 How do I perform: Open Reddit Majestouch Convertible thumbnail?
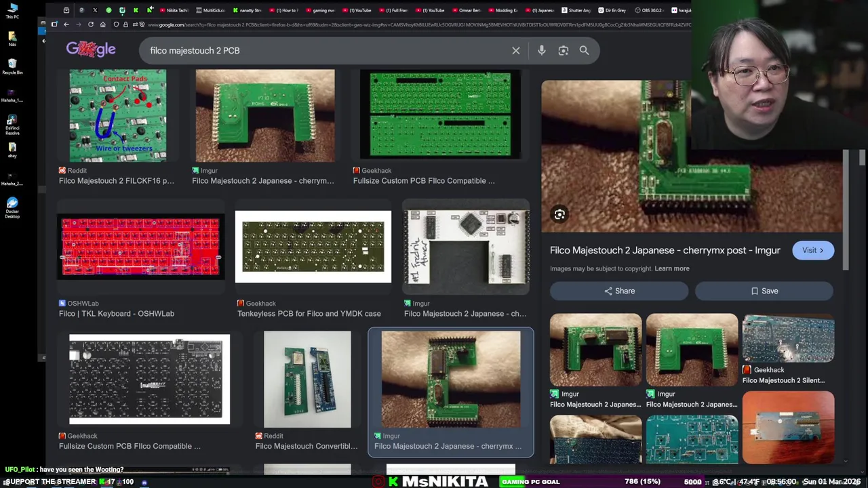(307, 380)
